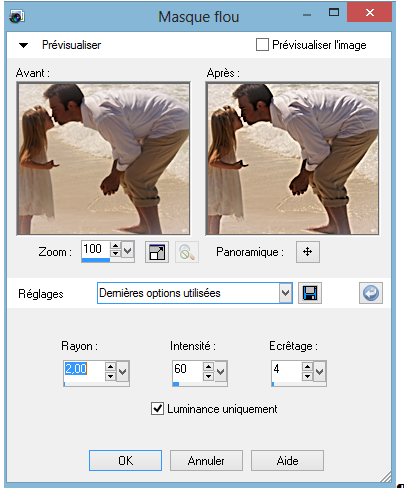Image resolution: width=404 pixels, height=488 pixels.
Task: Click the Après preview image
Action: 292,158
